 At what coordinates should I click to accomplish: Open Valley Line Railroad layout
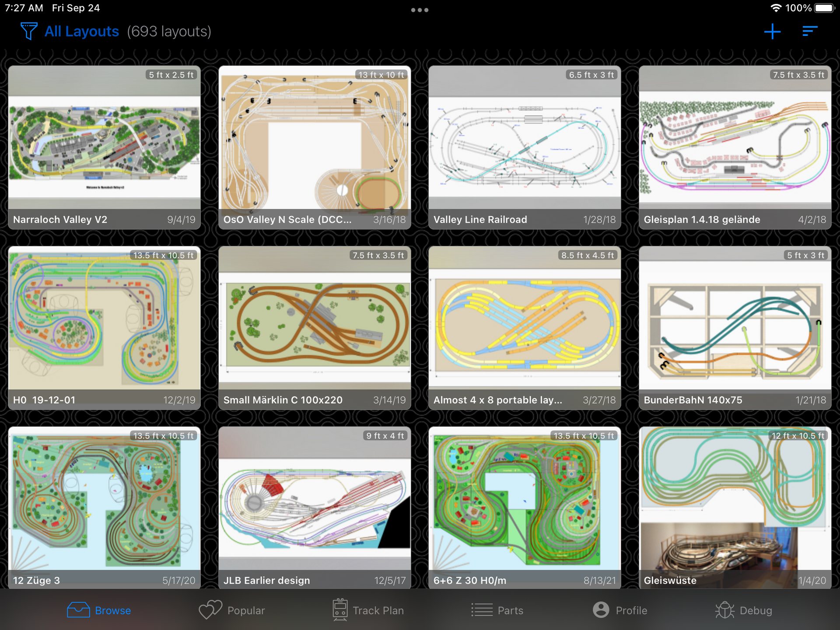point(525,147)
